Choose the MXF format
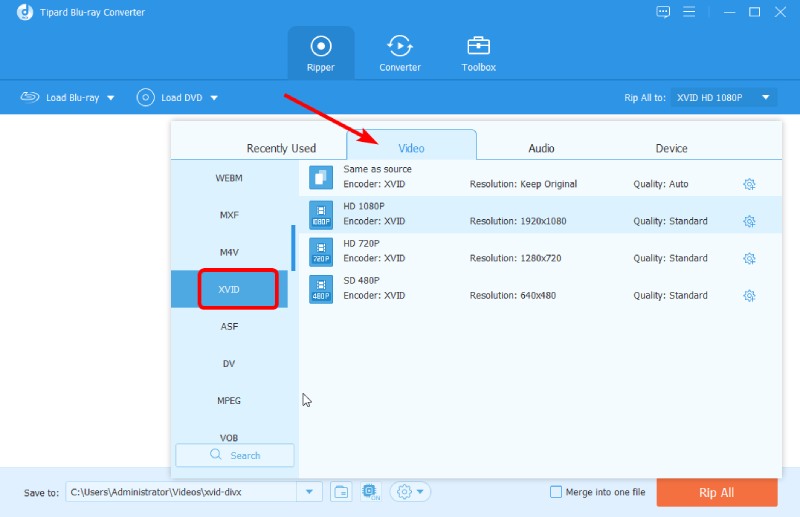 pos(229,215)
